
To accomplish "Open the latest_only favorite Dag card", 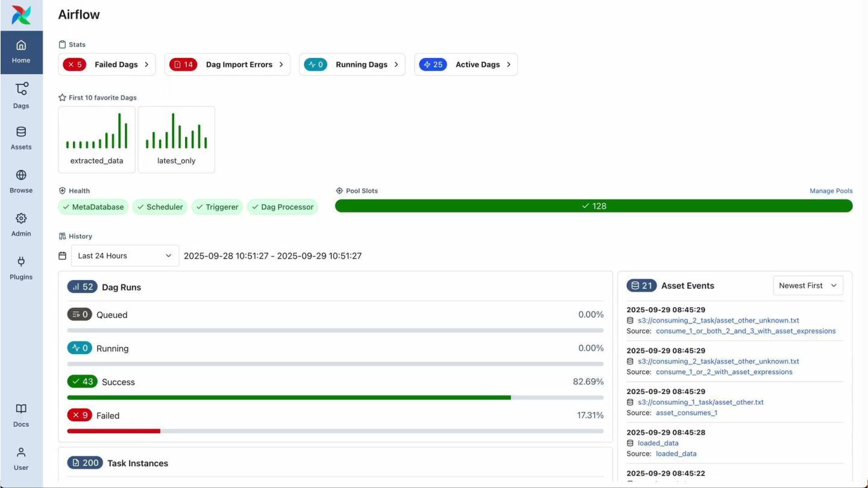I will tap(177, 140).
